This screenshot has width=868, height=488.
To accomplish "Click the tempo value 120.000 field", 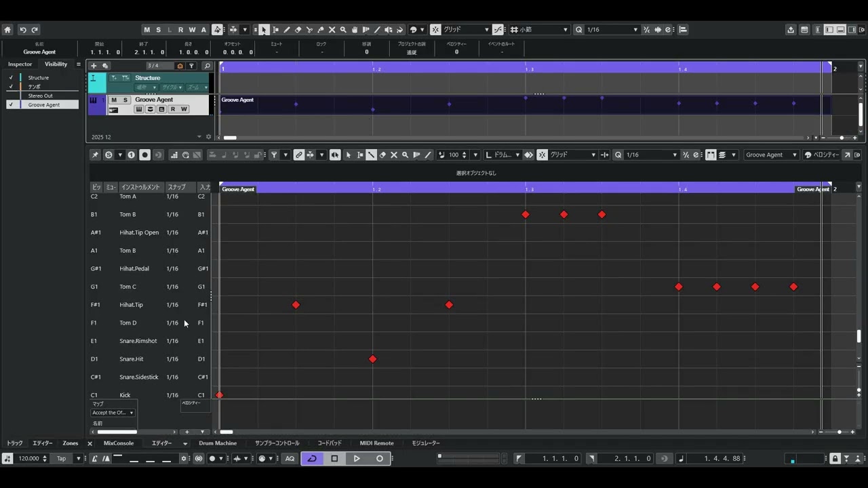I will tap(28, 459).
